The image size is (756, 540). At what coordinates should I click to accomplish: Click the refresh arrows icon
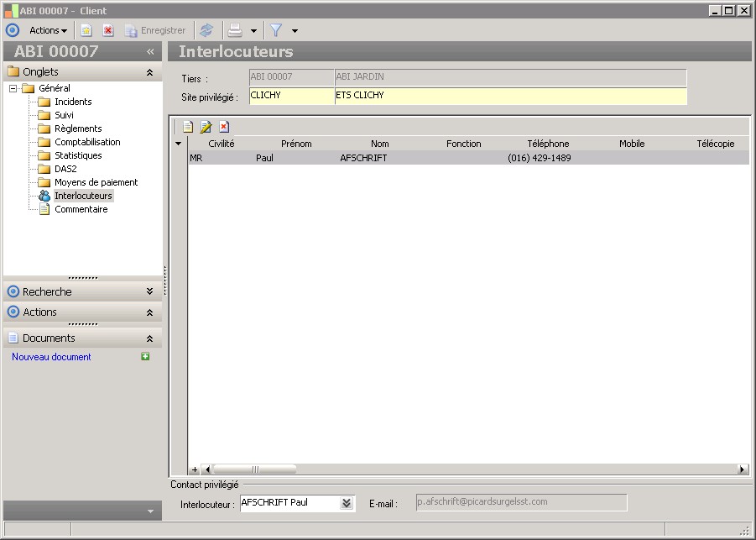[206, 30]
